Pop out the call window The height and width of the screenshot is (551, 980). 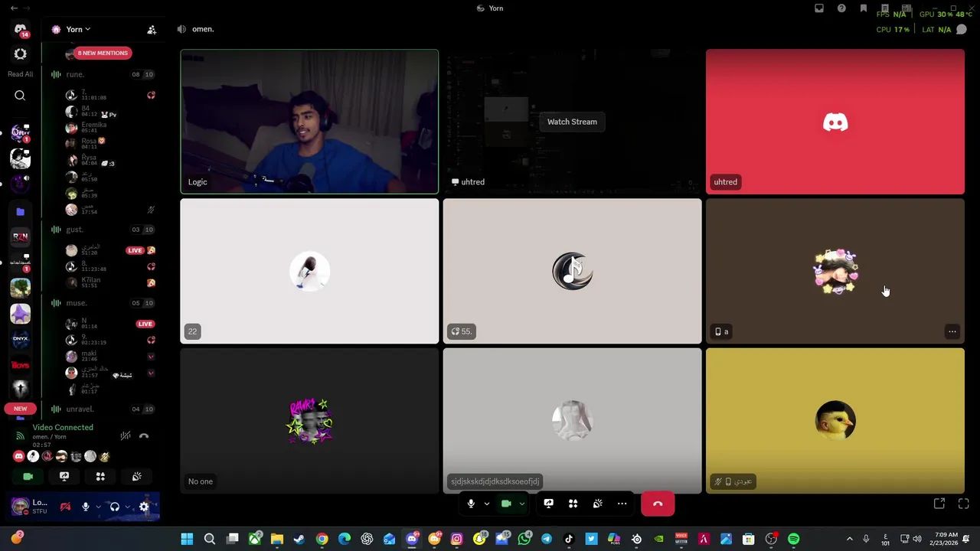click(939, 504)
